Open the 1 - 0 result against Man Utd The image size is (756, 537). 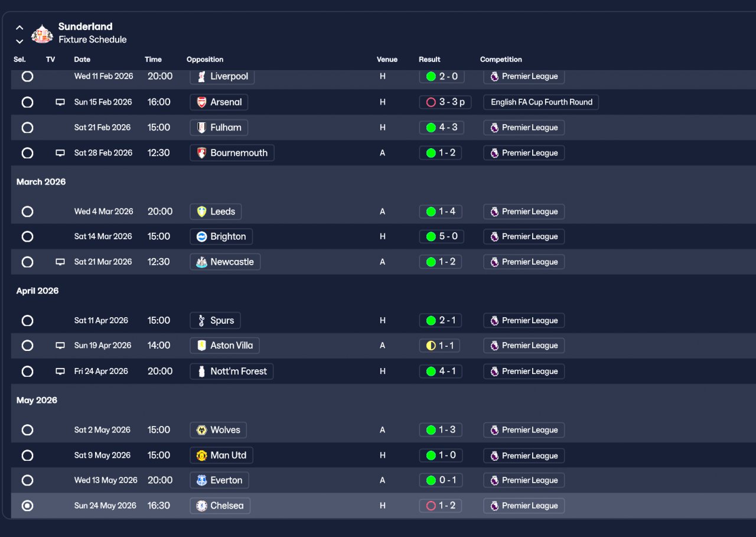[441, 455]
